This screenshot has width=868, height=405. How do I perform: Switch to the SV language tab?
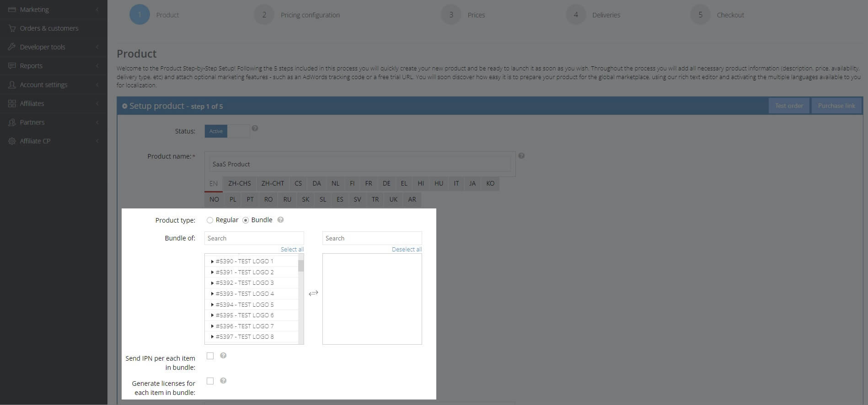click(357, 199)
